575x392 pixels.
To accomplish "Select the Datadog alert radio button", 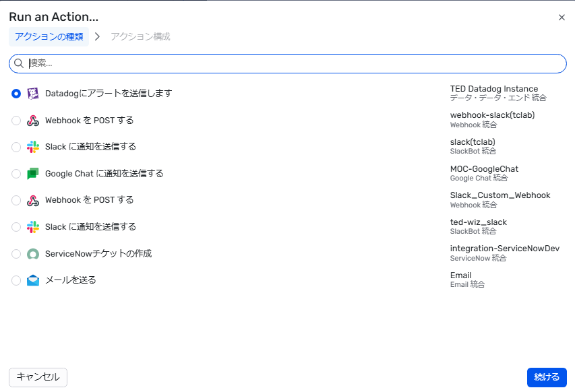I will [x=16, y=94].
